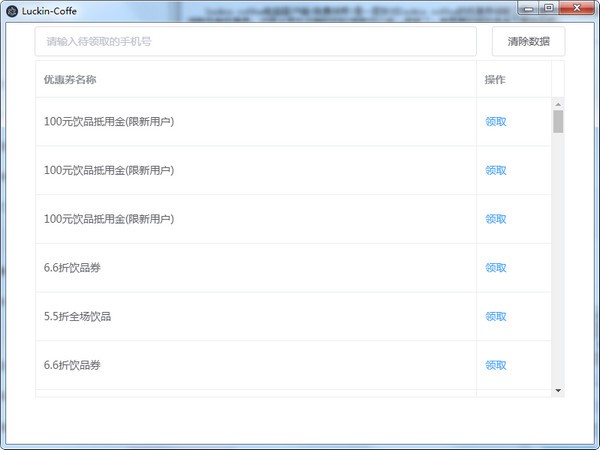This screenshot has width=600, height=450.
Task: Click 领取 for the second 100元饮品抵用金 coupon
Action: click(496, 171)
